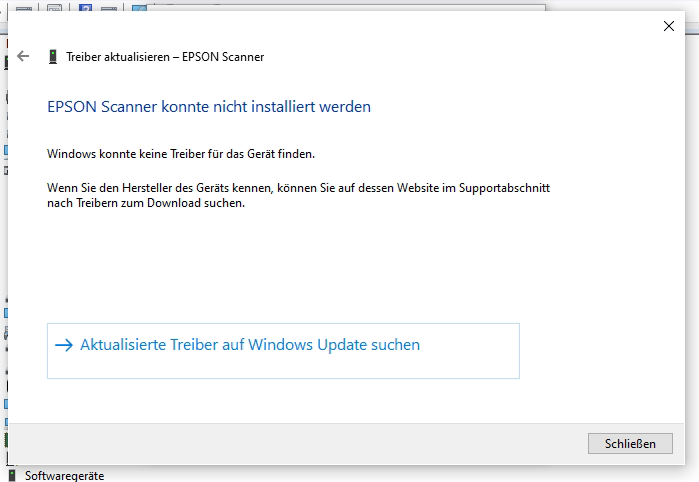Click the back arrow in the driver wizard
The width and height of the screenshot is (699, 482).
click(23, 56)
